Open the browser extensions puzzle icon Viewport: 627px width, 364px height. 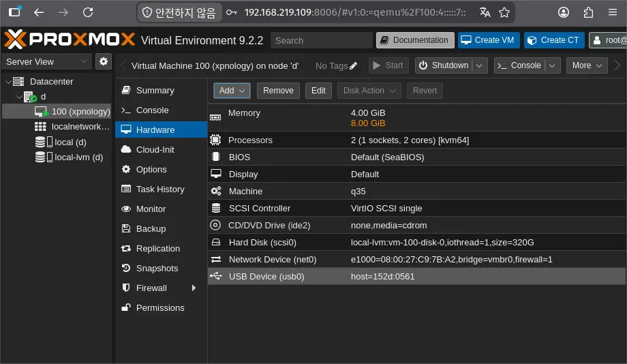(x=588, y=12)
